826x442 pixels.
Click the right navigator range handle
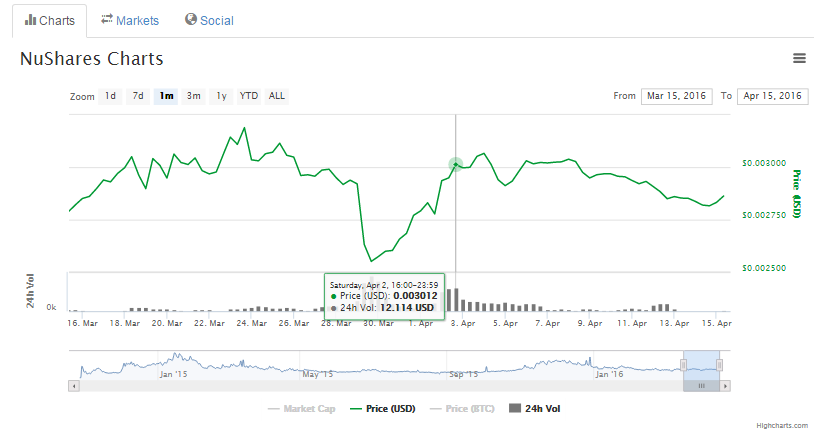(720, 365)
